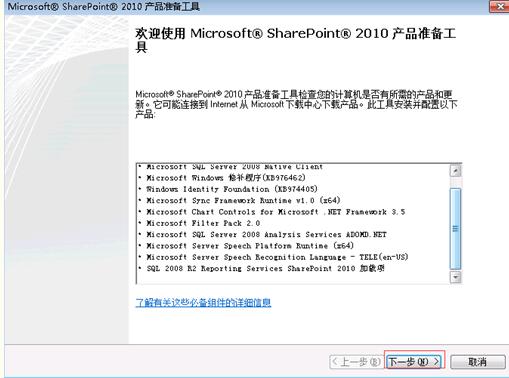Click the window title bar text
Image resolution: width=509 pixels, height=378 pixels.
click(104, 6)
